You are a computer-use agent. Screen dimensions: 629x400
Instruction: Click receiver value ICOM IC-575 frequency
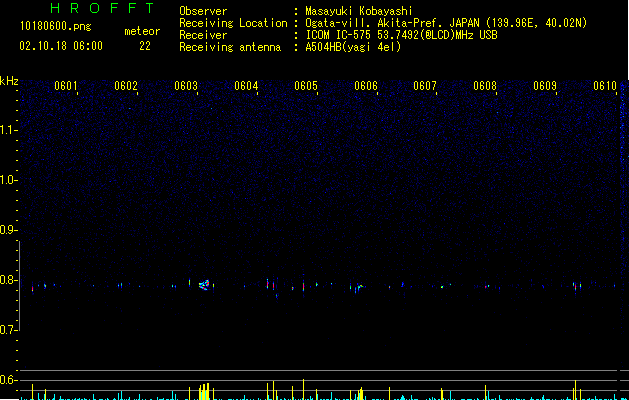coord(401,35)
